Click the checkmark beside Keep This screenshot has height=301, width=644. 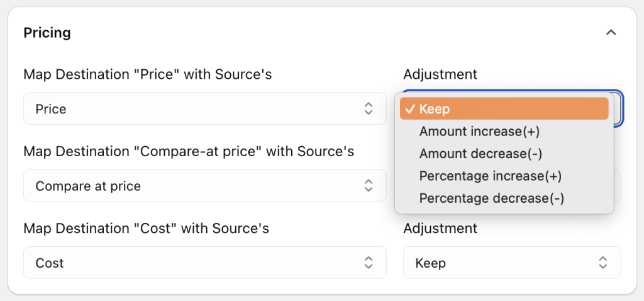[x=410, y=109]
